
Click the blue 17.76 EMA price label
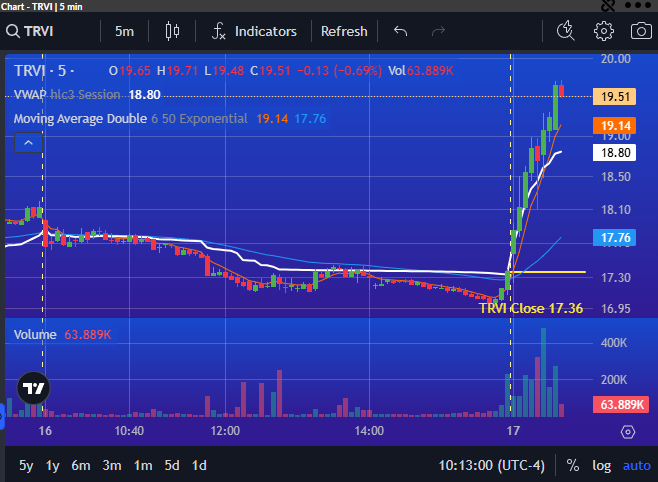614,238
